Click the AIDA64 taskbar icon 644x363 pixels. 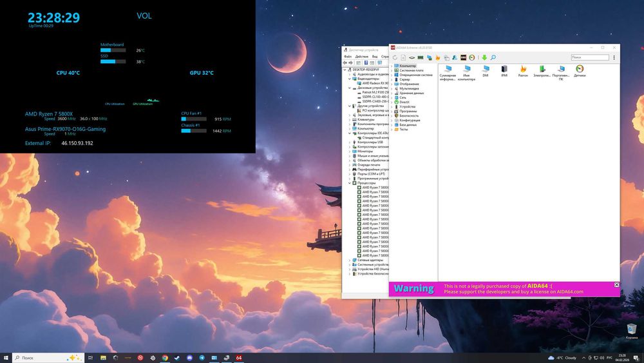point(239,358)
